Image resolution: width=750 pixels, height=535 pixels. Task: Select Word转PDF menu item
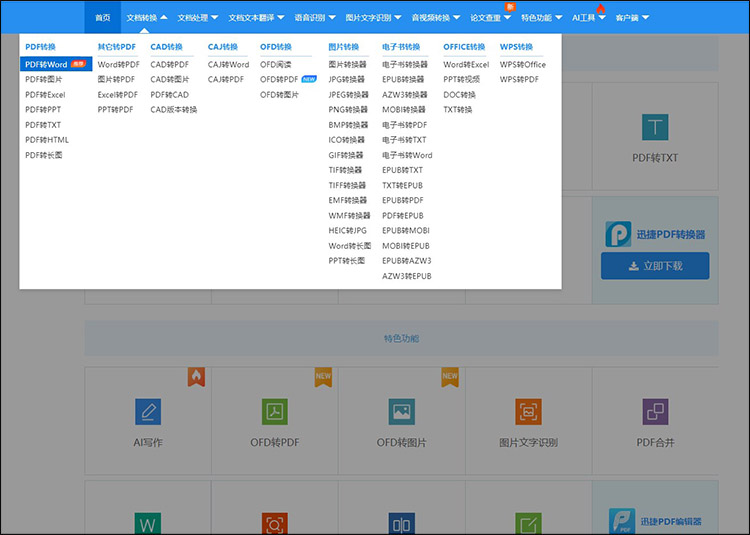(x=118, y=65)
